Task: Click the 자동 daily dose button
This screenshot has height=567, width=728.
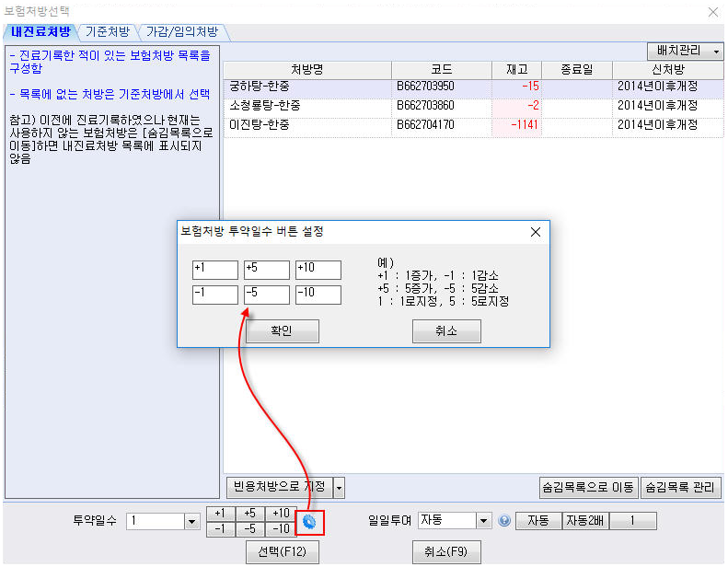Action: coord(538,521)
